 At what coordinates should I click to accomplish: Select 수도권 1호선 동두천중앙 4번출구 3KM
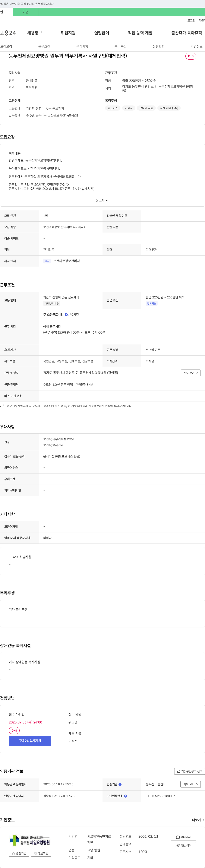(x=68, y=384)
